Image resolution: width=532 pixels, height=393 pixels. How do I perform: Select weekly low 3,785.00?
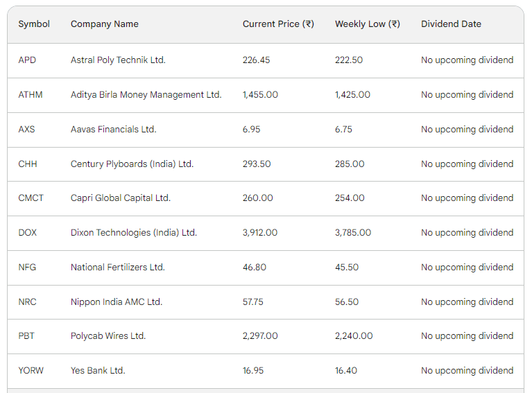click(x=353, y=233)
